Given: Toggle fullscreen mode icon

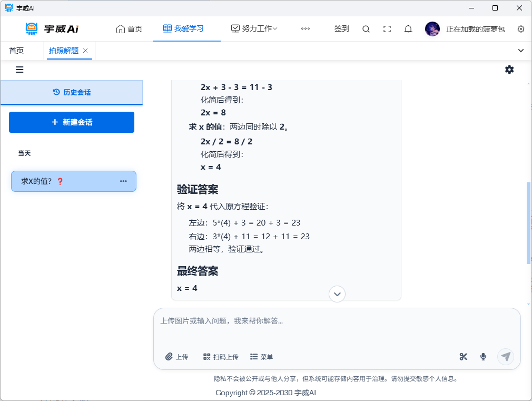Looking at the screenshot, I should point(387,29).
